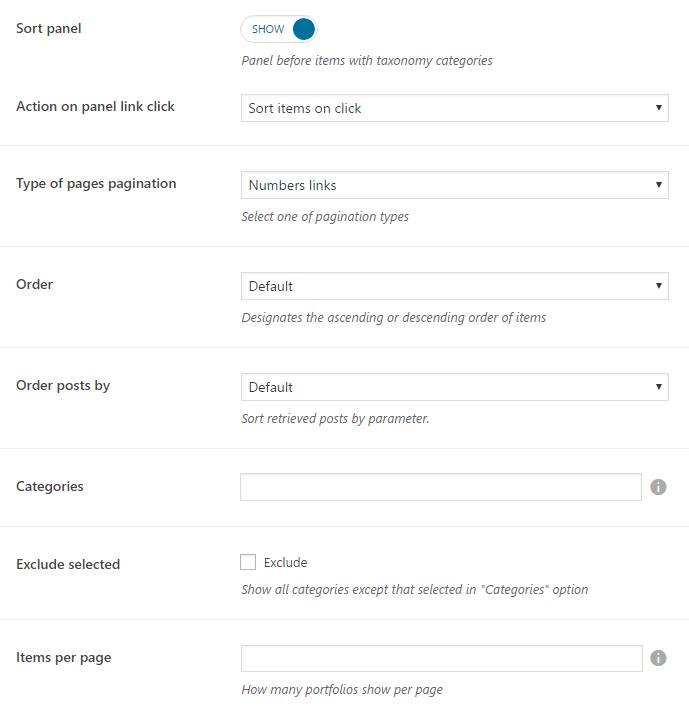Click the info icon beside Categories field
This screenshot has height=713, width=689.
(658, 487)
